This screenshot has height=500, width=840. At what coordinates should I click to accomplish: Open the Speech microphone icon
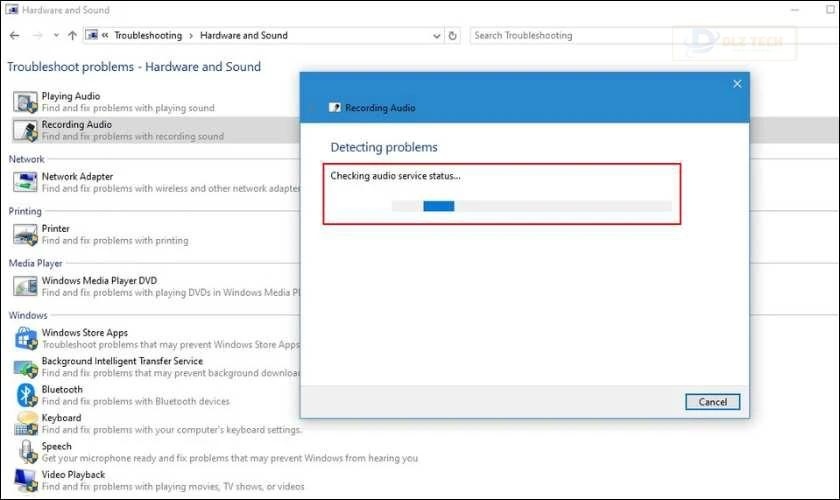point(25,452)
